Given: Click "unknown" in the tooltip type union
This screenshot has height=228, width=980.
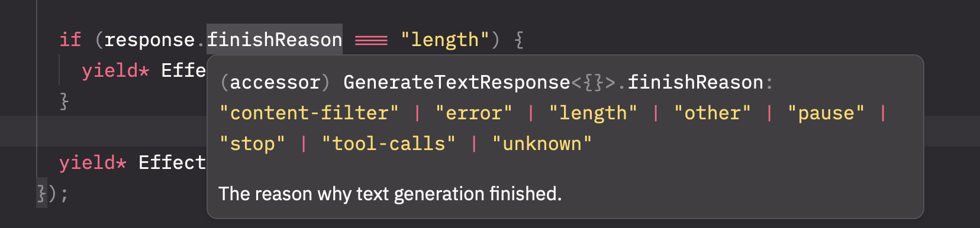Looking at the screenshot, I should click(542, 144).
